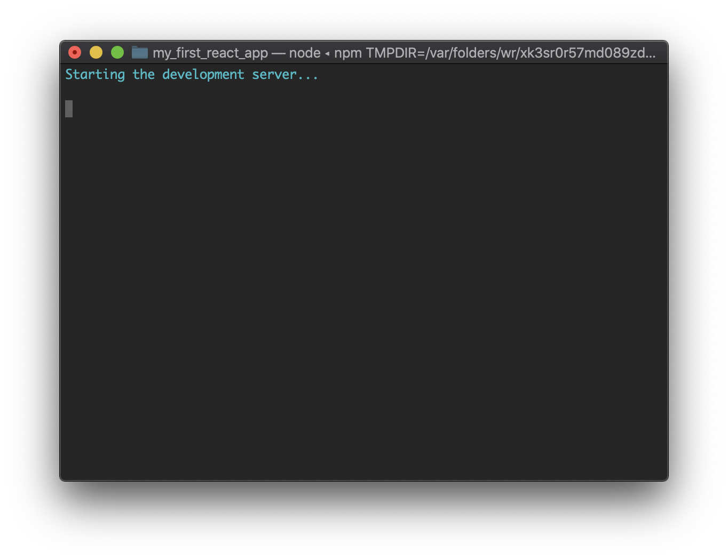728x560 pixels.
Task: Click the folder proxy icon in title bar
Action: click(x=140, y=52)
